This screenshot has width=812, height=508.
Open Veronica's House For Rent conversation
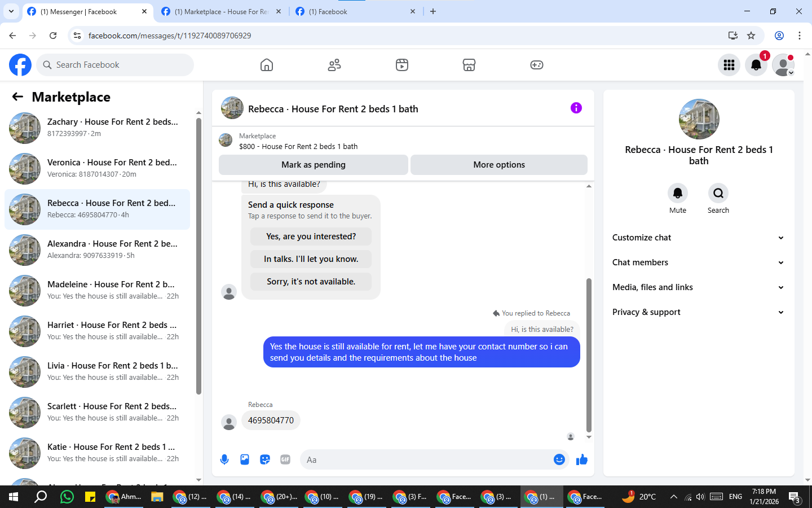pos(97,169)
